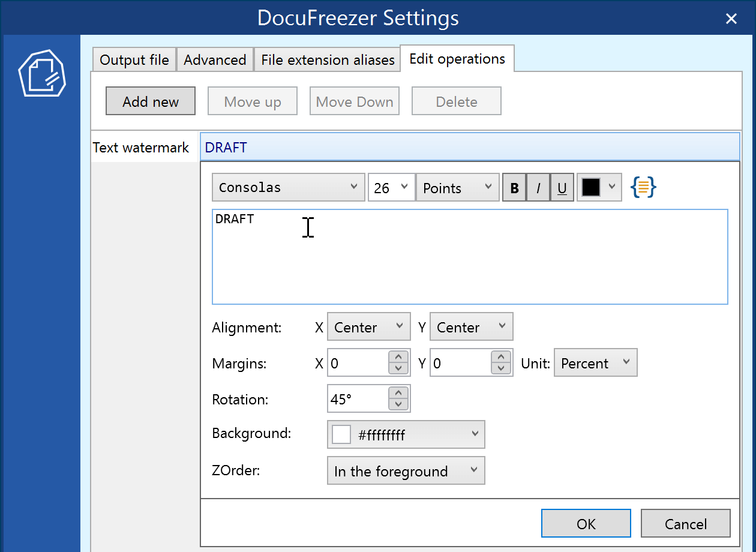Open the Advanced tab
The image size is (756, 552).
[215, 60]
